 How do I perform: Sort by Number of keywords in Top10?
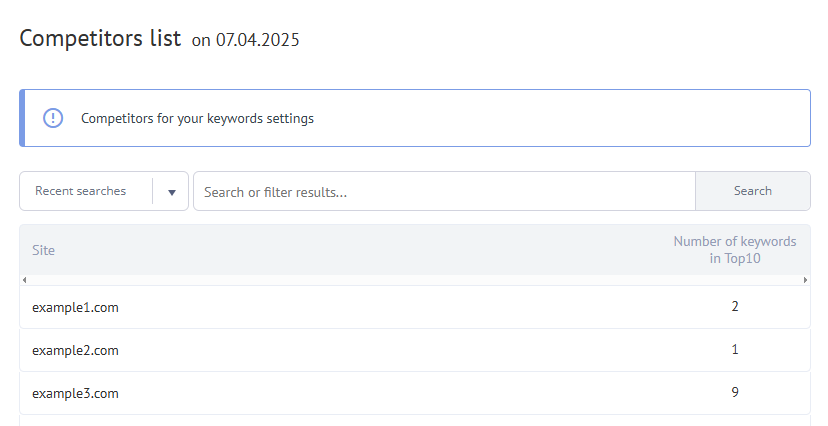pyautogui.click(x=734, y=250)
